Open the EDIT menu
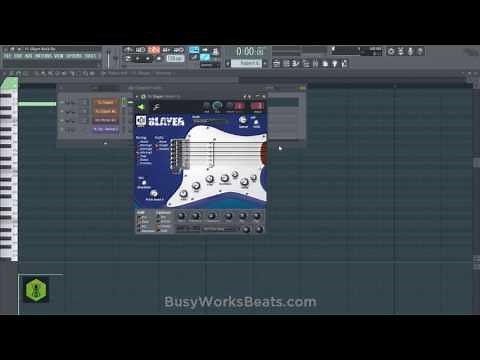 click(18, 56)
